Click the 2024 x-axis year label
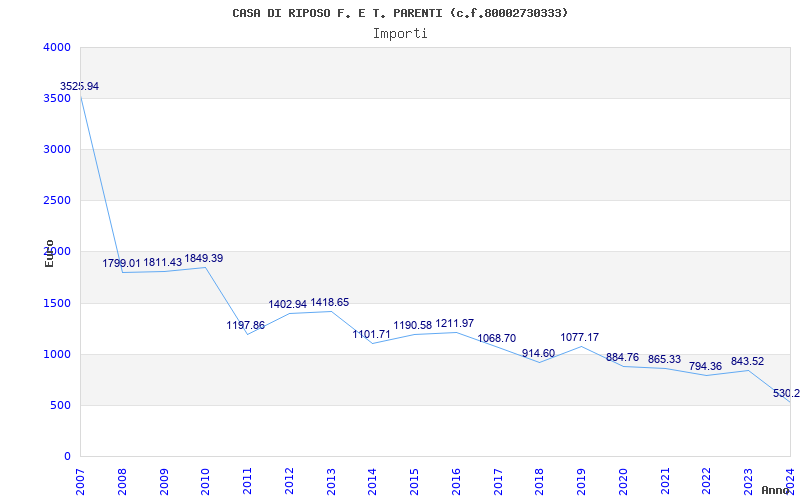 (790, 481)
